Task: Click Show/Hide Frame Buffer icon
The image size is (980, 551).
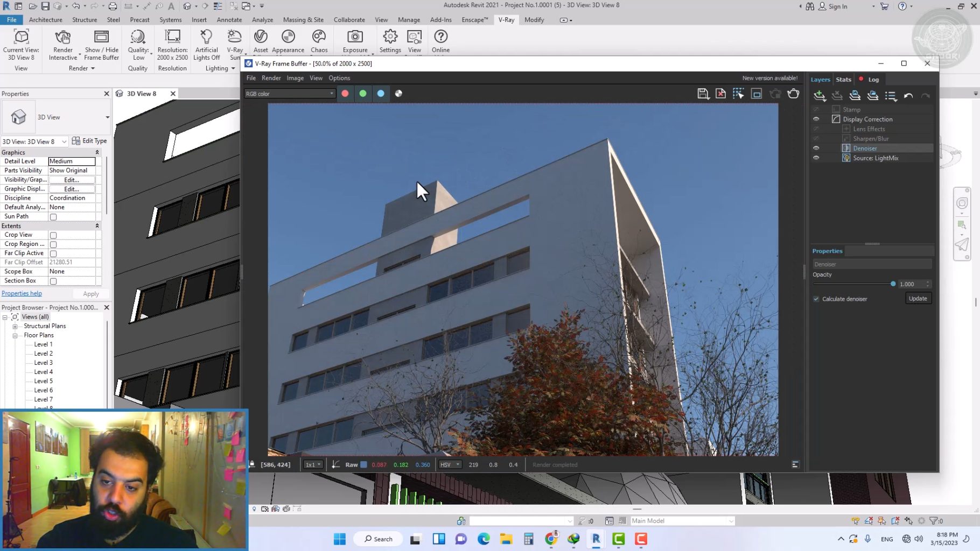Action: [x=101, y=45]
